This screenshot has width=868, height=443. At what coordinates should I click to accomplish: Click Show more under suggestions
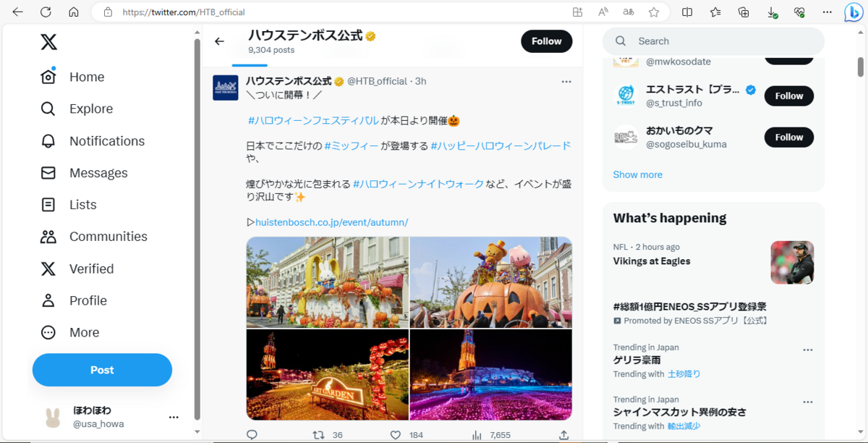[637, 174]
